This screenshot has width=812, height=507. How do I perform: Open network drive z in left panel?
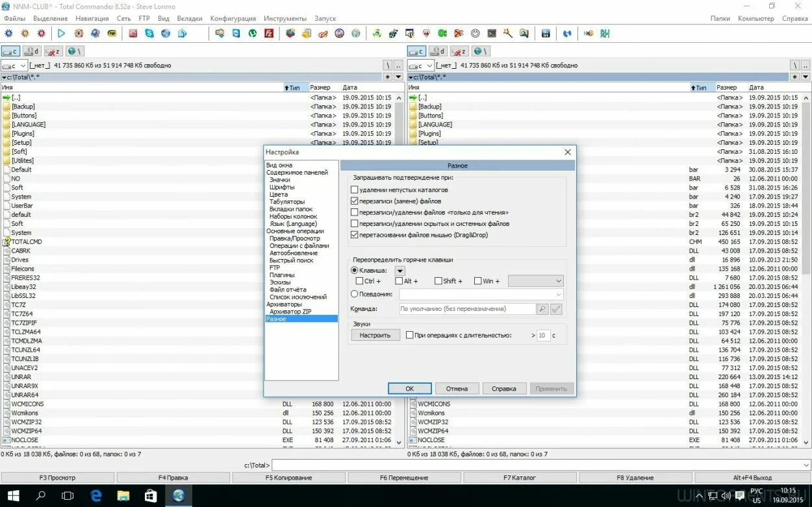click(53, 51)
